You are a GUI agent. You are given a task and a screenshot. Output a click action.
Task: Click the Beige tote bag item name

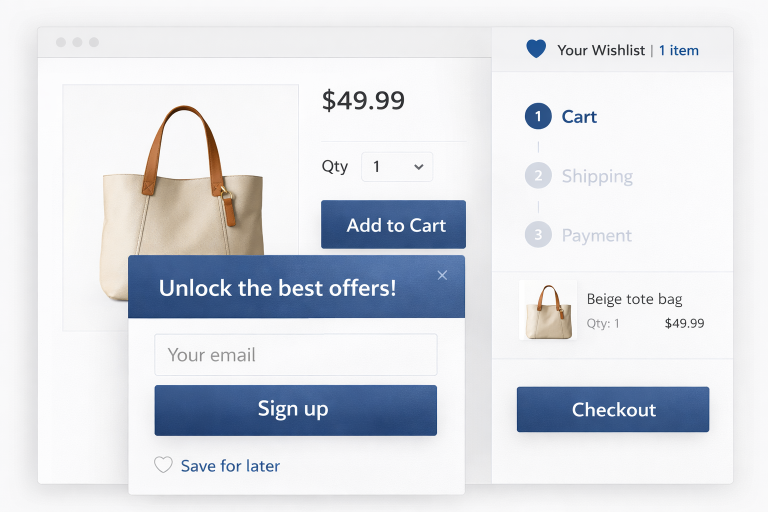pos(634,299)
